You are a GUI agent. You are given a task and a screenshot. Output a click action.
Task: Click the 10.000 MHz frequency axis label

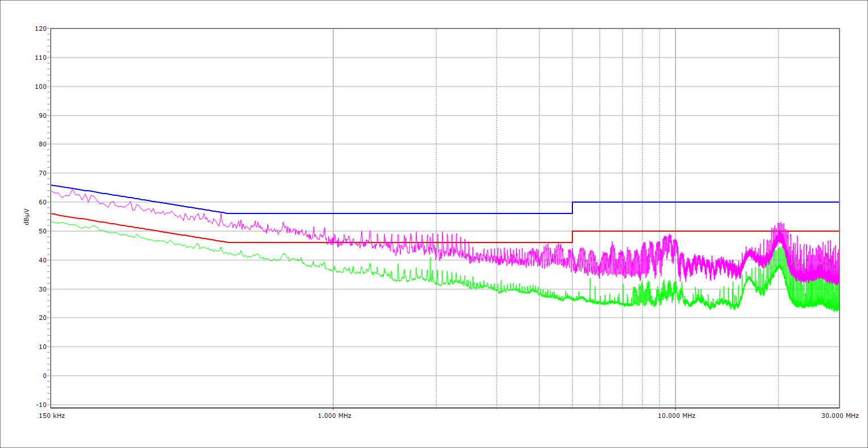click(677, 416)
